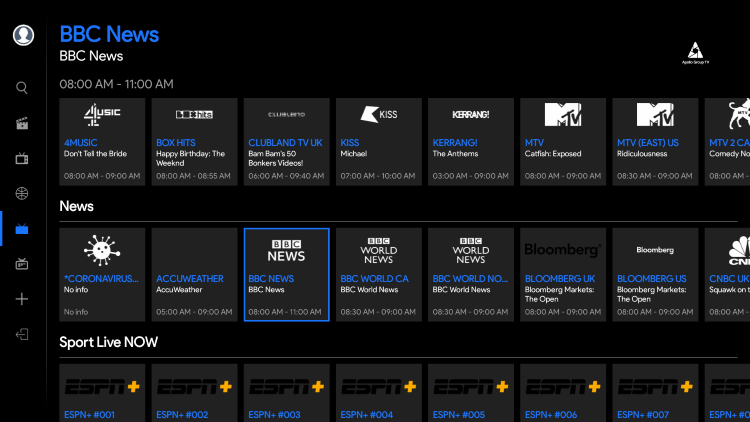Image resolution: width=750 pixels, height=422 pixels.
Task: Click the Don't Tell the Bride program text
Action: pos(95,154)
